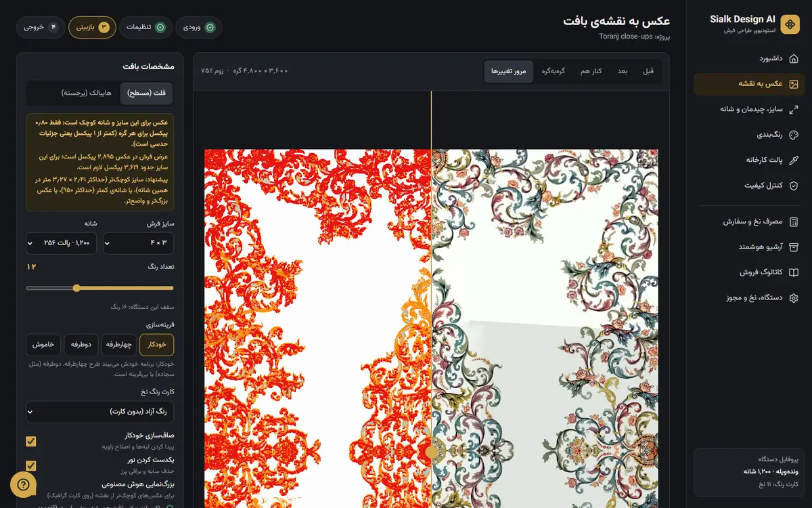
Task: Go to the تنظیمات step
Action: 145,27
